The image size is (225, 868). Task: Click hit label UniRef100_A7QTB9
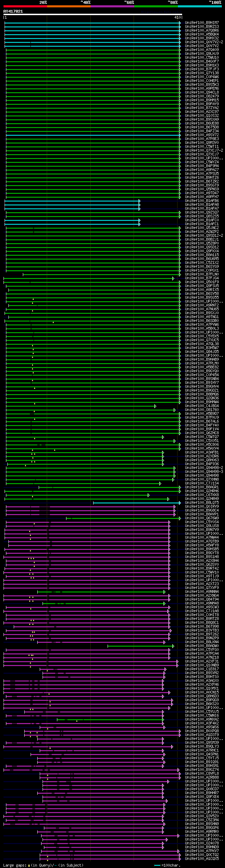[x=202, y=541]
